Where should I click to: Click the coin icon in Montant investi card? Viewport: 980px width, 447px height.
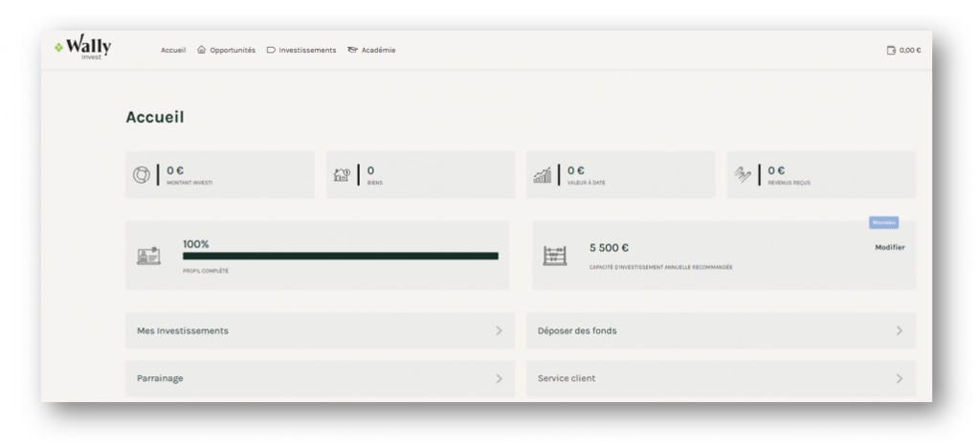142,175
